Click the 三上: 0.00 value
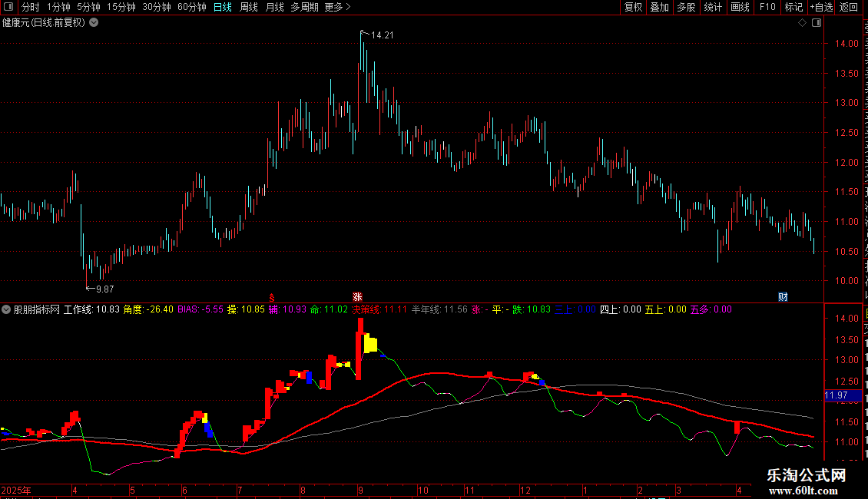 (x=575, y=309)
